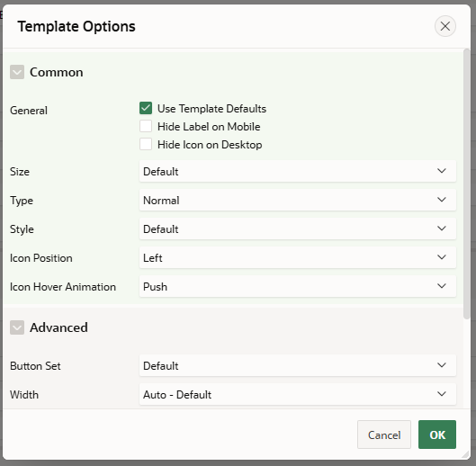
Task: Click the Cancel button
Action: click(x=384, y=435)
